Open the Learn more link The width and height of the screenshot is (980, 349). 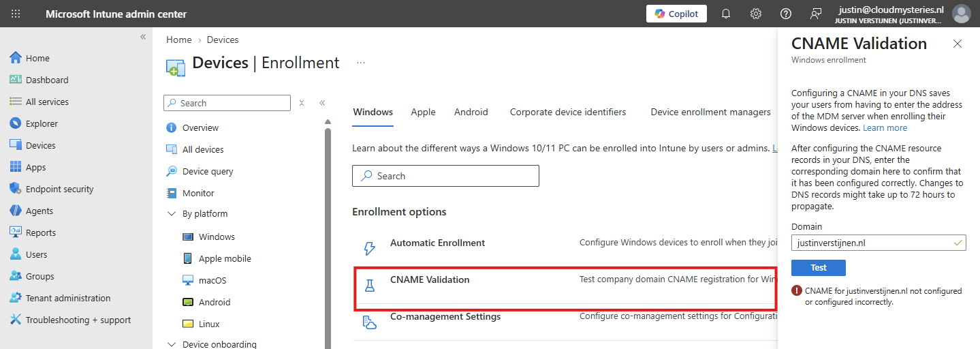pos(885,127)
